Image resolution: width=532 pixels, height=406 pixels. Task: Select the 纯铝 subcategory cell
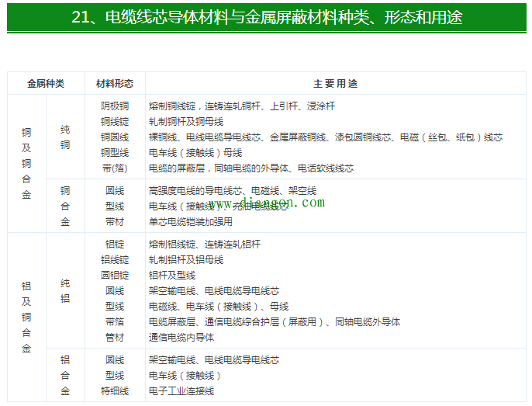(65, 292)
